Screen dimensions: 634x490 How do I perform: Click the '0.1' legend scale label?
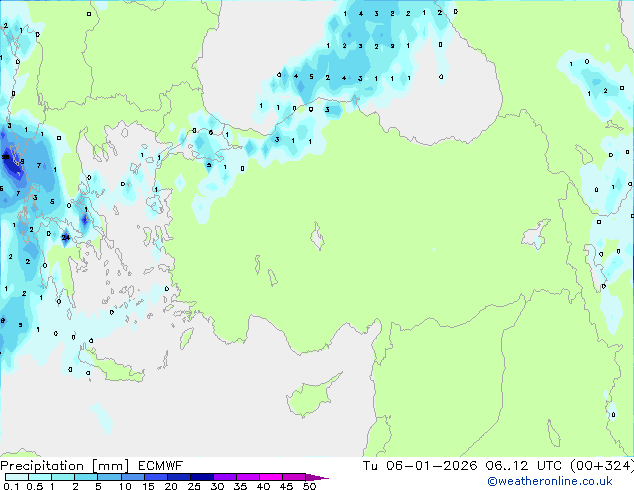pyautogui.click(x=11, y=486)
